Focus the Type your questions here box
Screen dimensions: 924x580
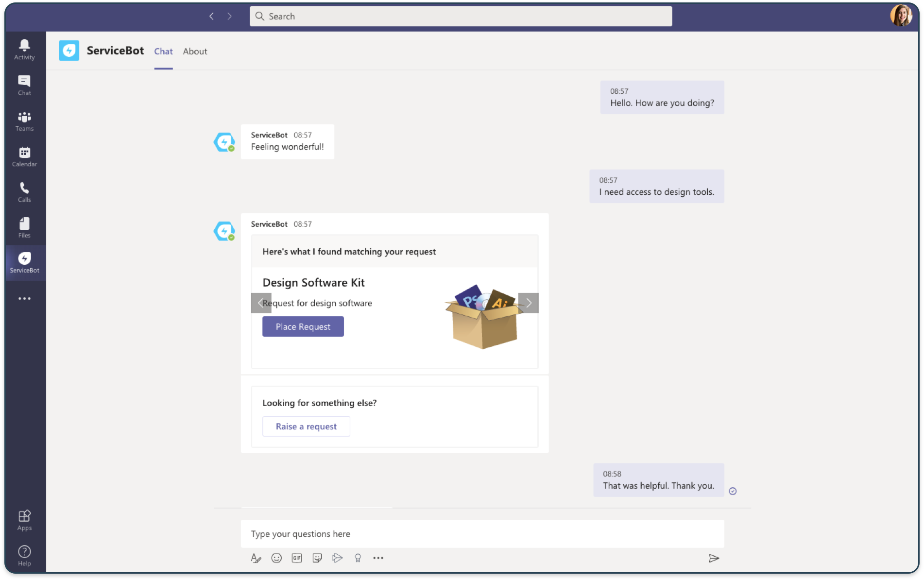(482, 534)
